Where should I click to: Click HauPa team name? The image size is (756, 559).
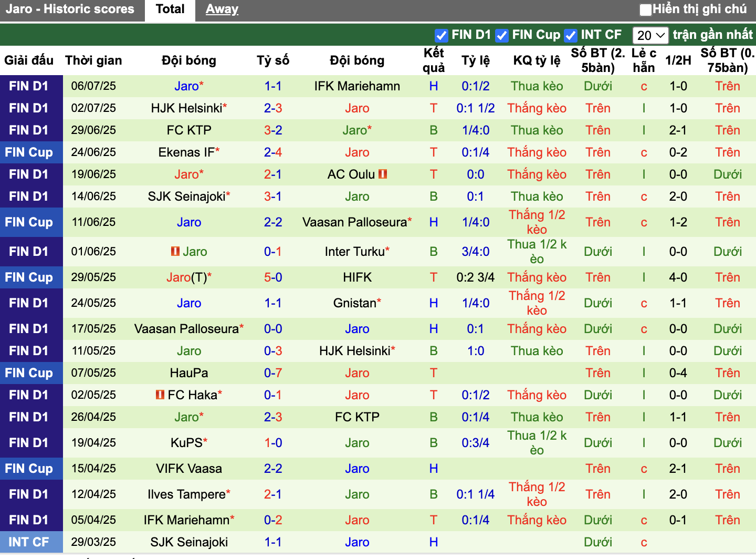tap(189, 373)
